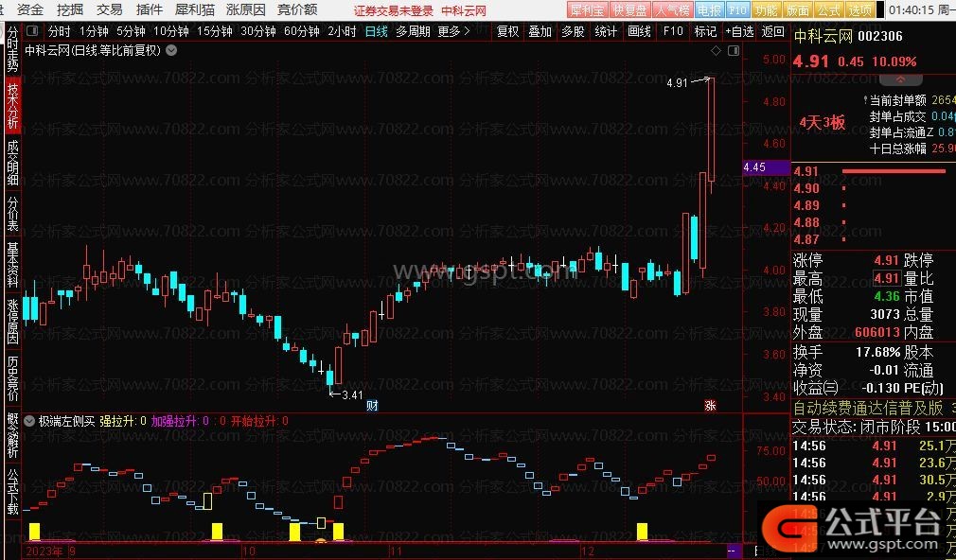The image size is (956, 560).
Task: Open the 快复盘 quick review button
Action: click(x=629, y=10)
